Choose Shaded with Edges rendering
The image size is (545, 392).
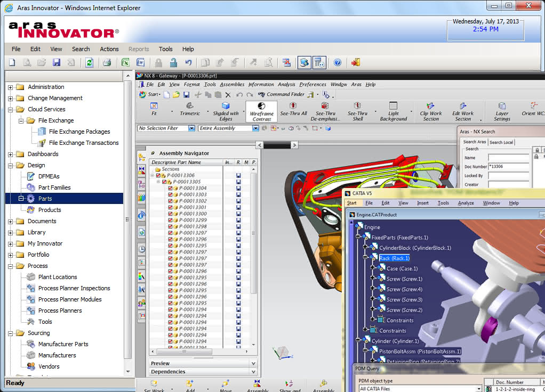point(226,111)
